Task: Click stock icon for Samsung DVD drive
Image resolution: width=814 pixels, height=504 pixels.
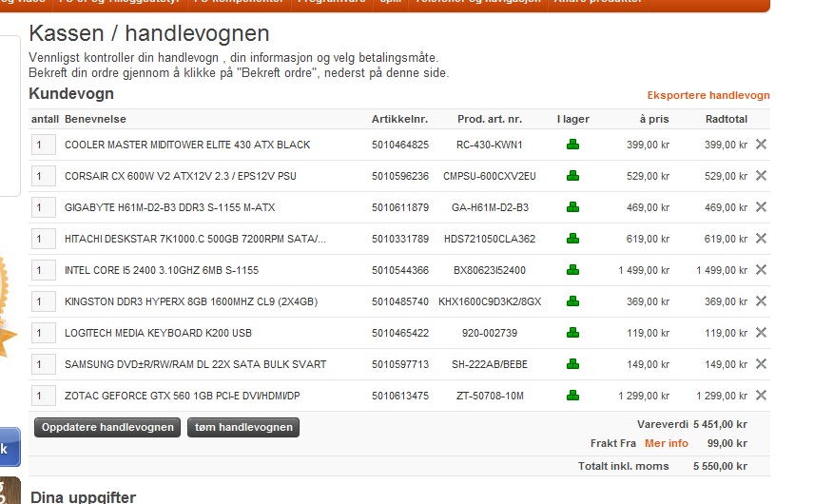Action: [x=572, y=364]
